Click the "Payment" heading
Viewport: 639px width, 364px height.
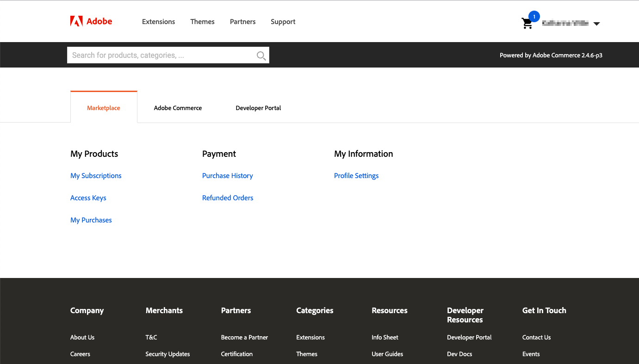click(x=219, y=154)
